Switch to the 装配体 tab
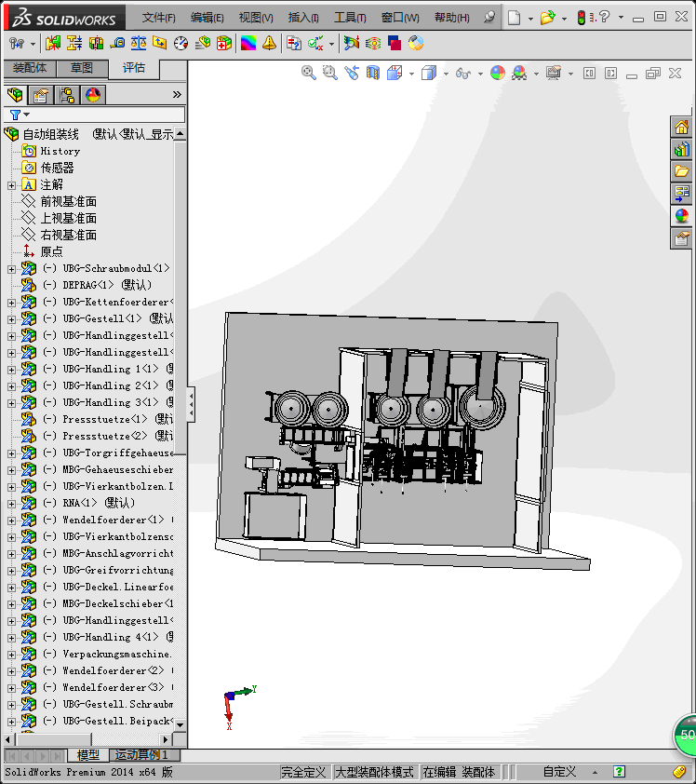The width and height of the screenshot is (696, 784). tap(30, 69)
